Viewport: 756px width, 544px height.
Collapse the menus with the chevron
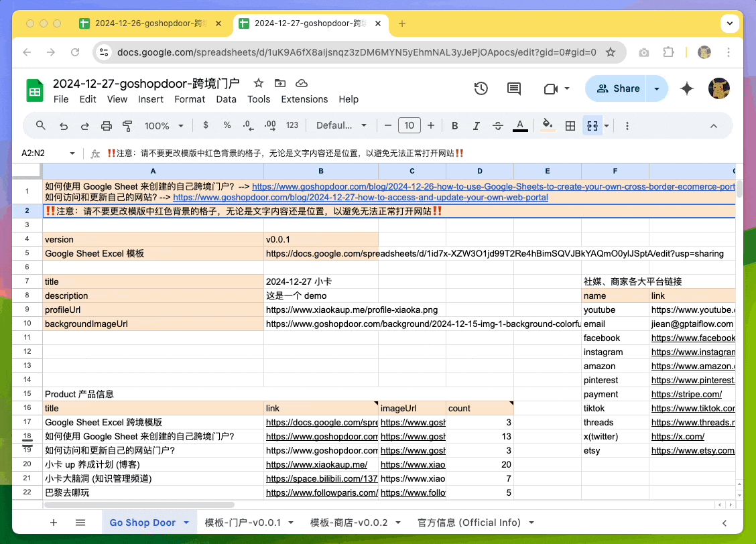tap(714, 126)
